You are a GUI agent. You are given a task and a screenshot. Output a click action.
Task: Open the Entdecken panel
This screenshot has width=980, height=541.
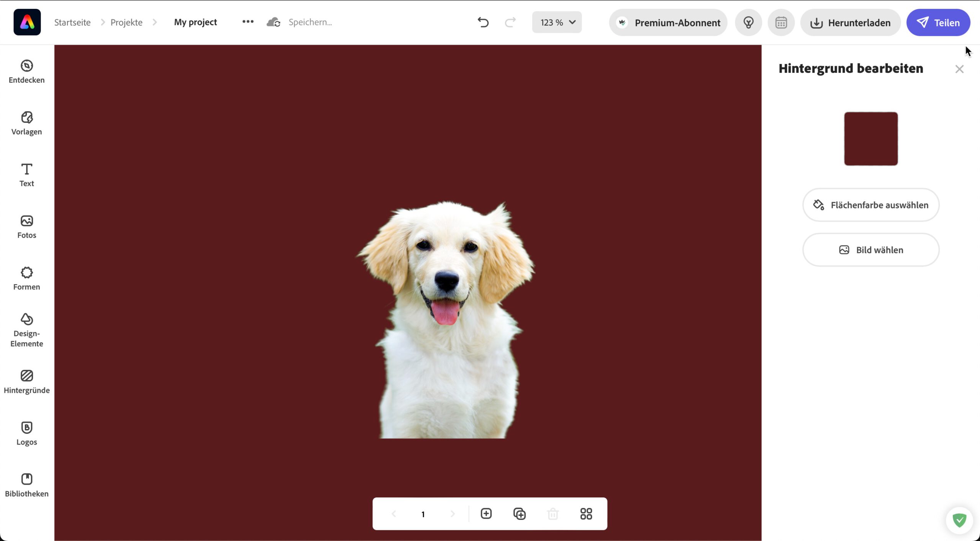pos(26,71)
